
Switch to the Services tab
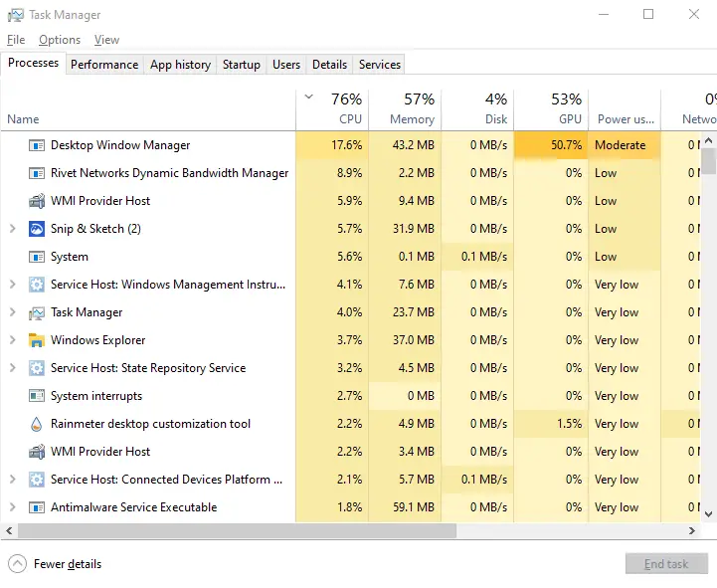click(380, 65)
